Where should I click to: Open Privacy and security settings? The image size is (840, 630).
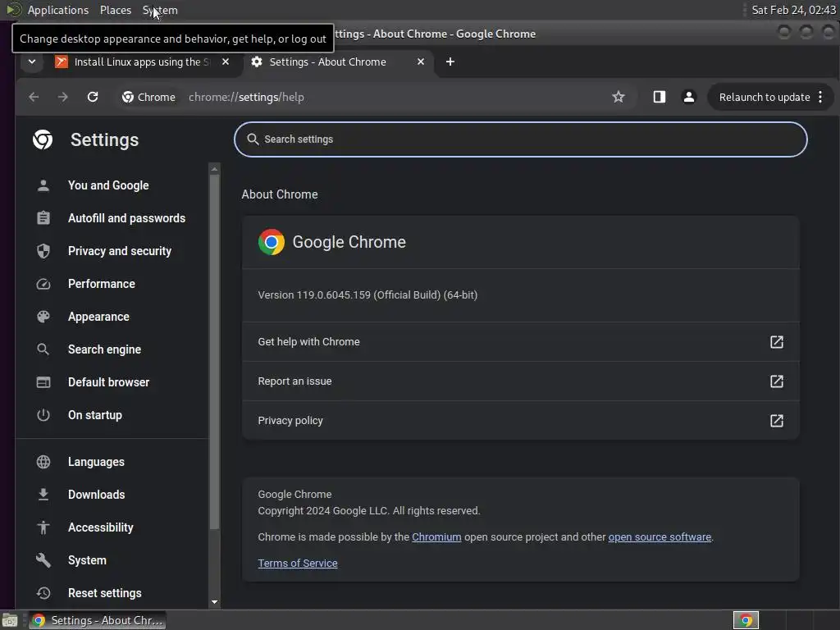pos(120,251)
